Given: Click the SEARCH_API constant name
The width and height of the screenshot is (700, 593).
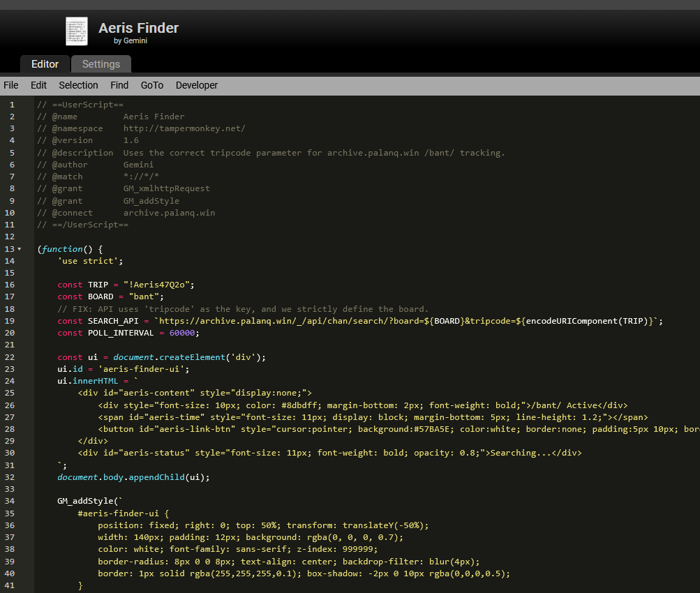Looking at the screenshot, I should [x=113, y=321].
